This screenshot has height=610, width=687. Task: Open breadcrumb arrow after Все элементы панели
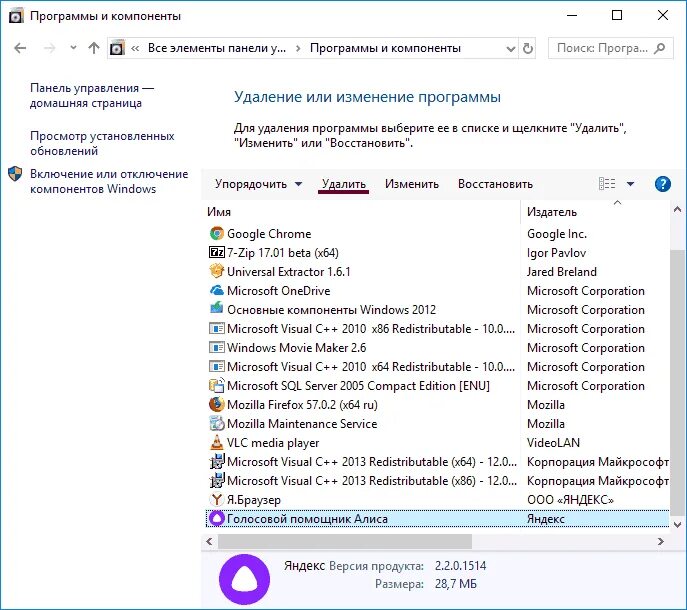click(298, 48)
